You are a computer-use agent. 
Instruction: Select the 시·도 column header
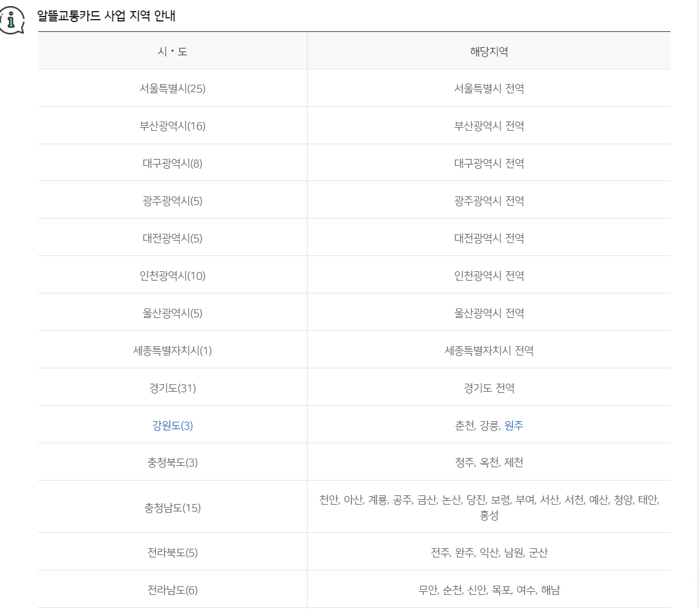(x=173, y=50)
